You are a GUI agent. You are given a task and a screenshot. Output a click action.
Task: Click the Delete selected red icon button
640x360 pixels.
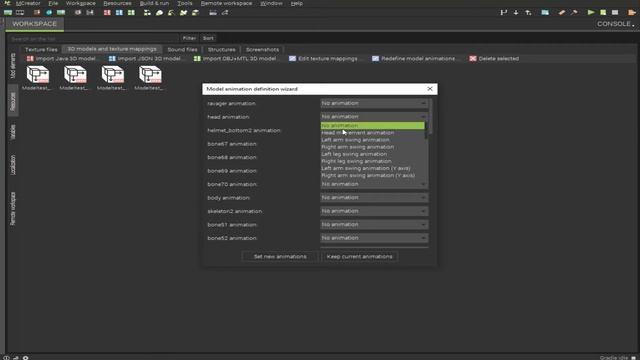[494, 59]
